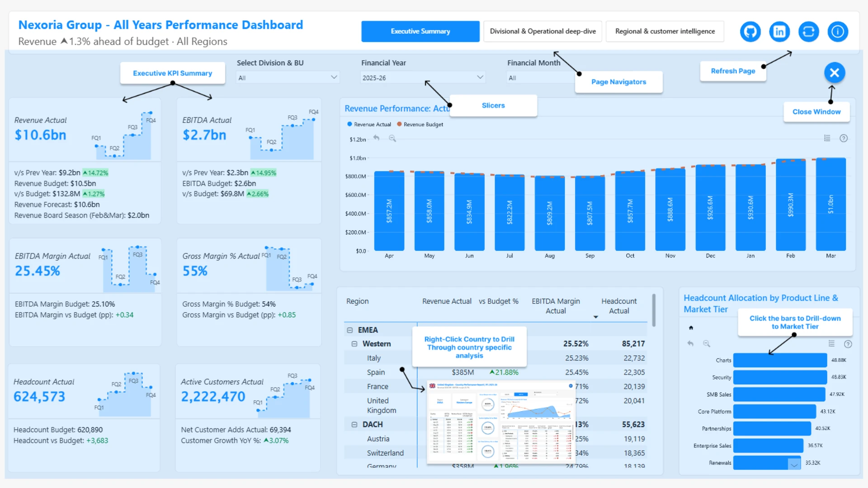The height and width of the screenshot is (488, 868).
Task: Click the refresh page circular icon
Action: pyautogui.click(x=808, y=32)
